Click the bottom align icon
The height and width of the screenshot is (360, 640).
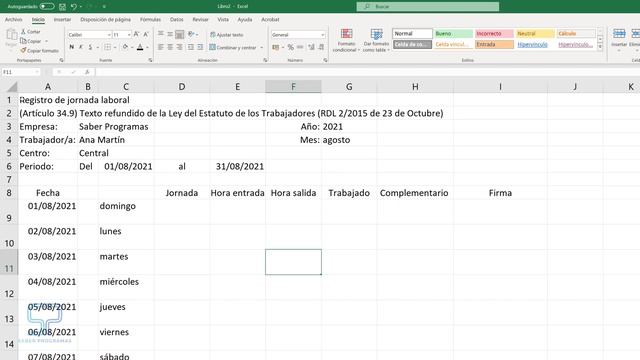(x=179, y=34)
